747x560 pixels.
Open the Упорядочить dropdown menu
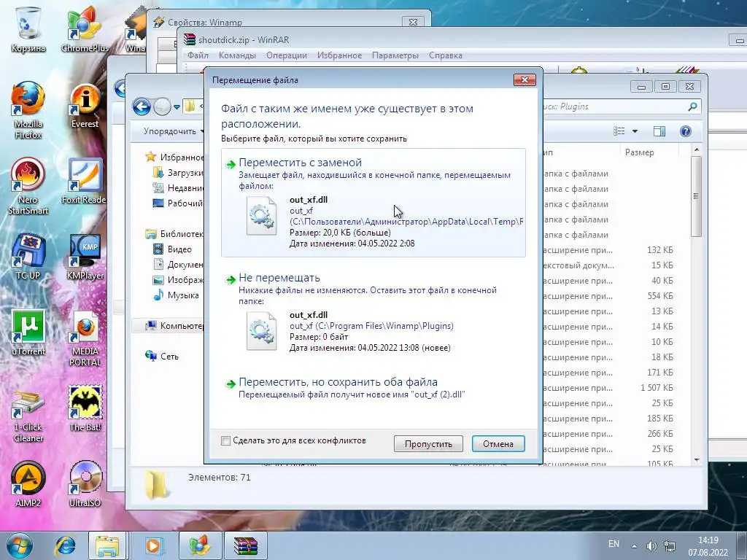[174, 131]
